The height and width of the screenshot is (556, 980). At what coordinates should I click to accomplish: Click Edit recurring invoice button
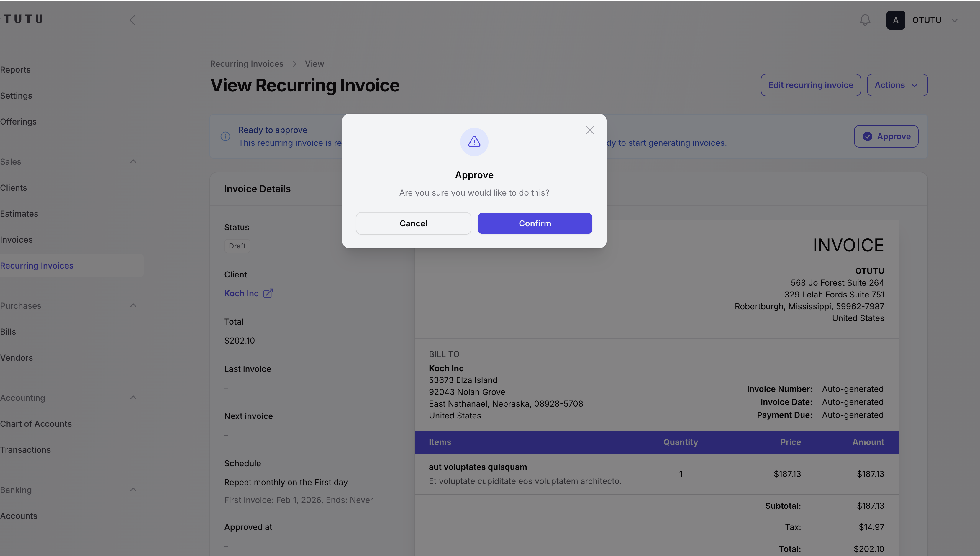click(x=811, y=85)
